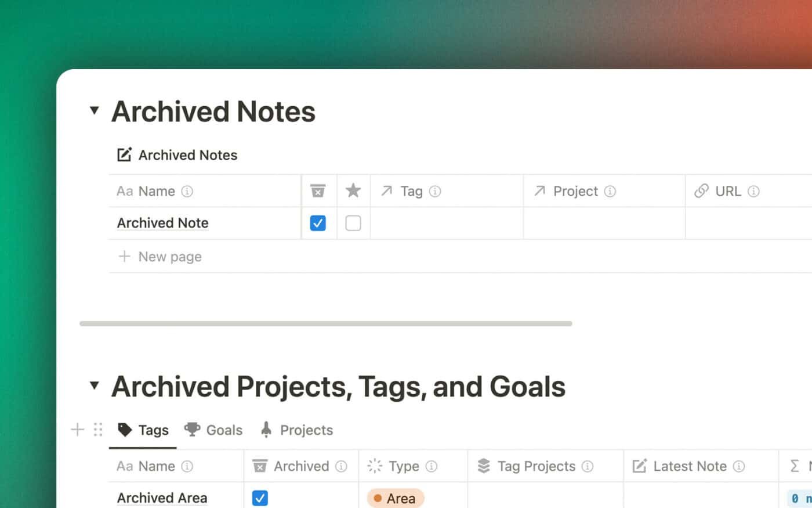This screenshot has width=812, height=508.
Task: Open the Archived Note page link
Action: [x=163, y=223]
